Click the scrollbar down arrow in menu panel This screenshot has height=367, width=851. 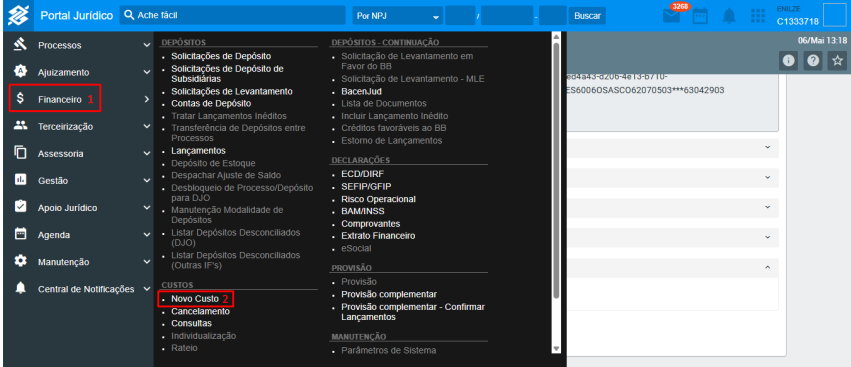point(556,348)
